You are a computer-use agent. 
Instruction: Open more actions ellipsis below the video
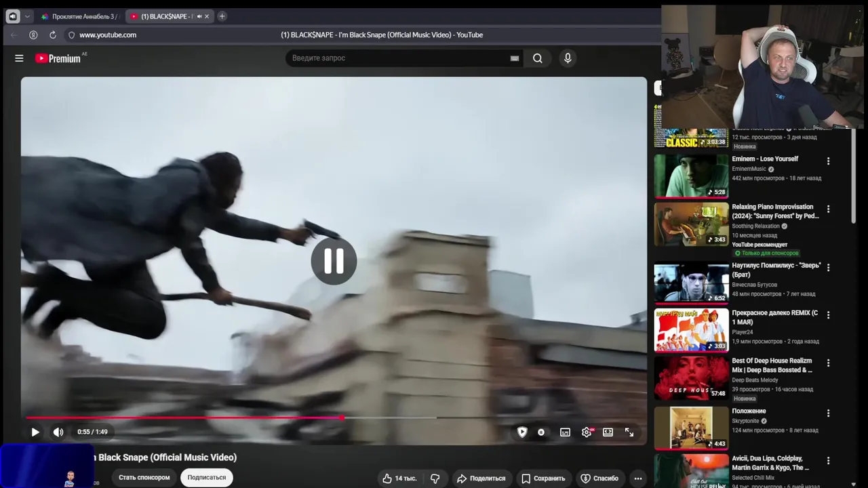coord(637,479)
